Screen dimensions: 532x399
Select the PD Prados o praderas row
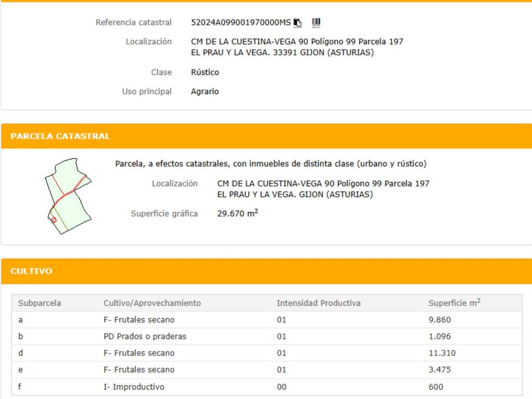pos(144,336)
